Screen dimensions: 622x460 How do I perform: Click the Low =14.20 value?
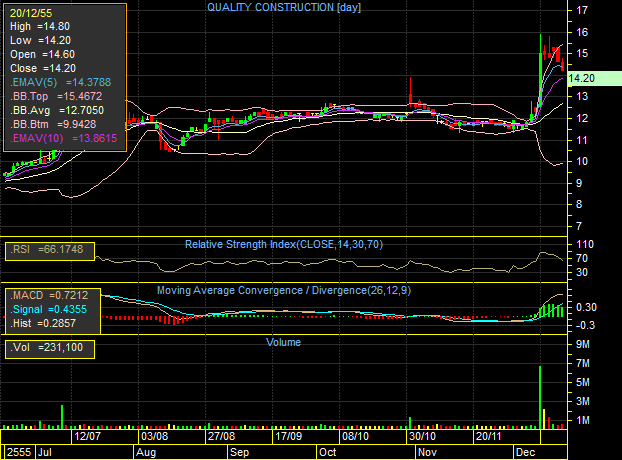tap(40, 40)
